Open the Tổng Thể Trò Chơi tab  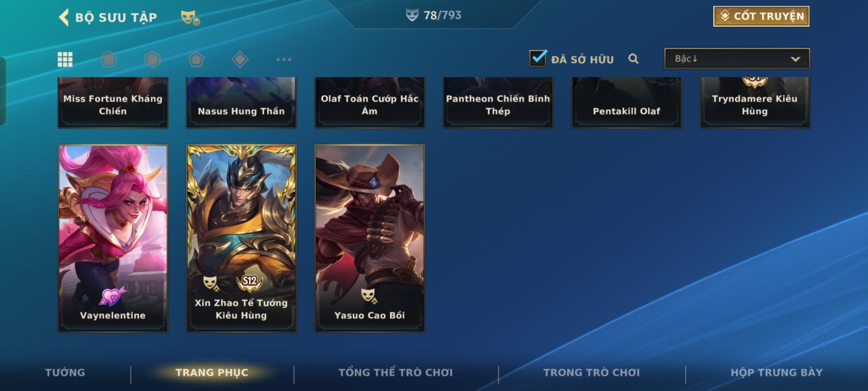coord(396,373)
